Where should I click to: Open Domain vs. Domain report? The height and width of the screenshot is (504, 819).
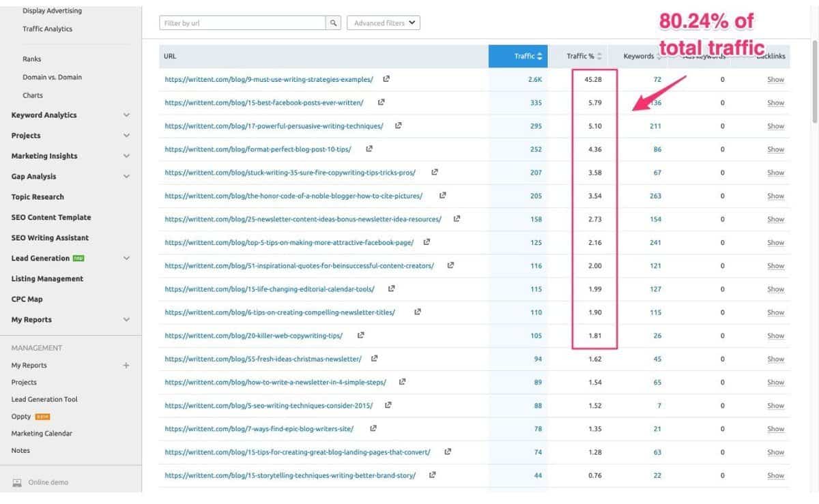pos(52,77)
